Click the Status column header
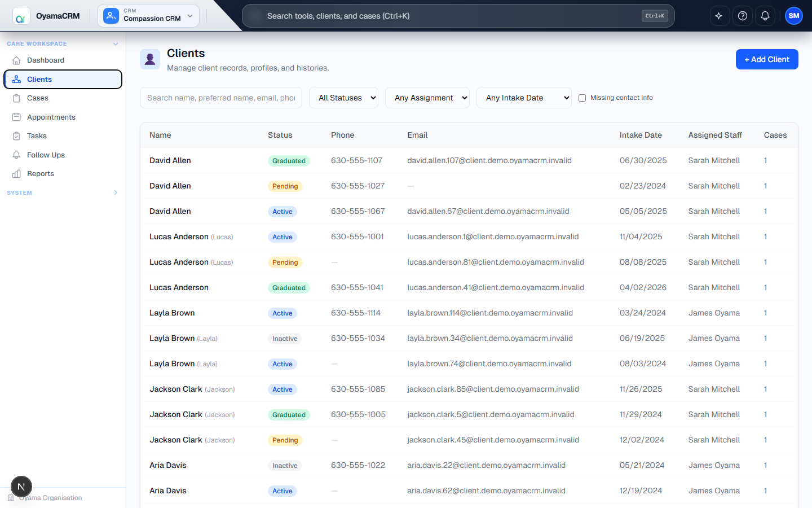Image resolution: width=812 pixels, height=508 pixels. coord(280,135)
